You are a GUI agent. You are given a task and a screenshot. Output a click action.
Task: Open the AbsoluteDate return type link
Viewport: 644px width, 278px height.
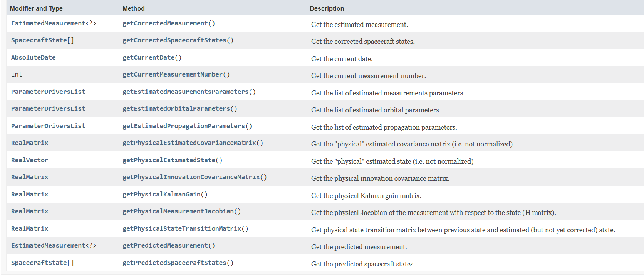click(x=33, y=58)
